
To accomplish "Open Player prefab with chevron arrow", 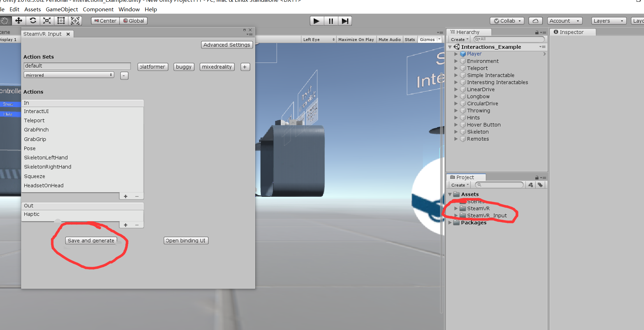I will [x=544, y=54].
